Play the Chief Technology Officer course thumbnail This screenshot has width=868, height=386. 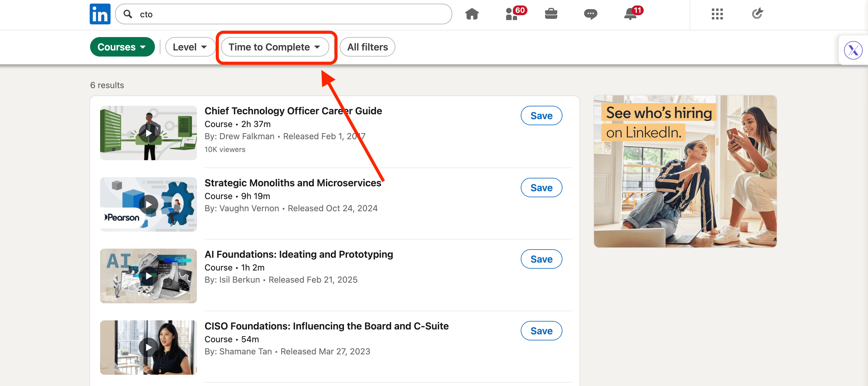click(148, 133)
